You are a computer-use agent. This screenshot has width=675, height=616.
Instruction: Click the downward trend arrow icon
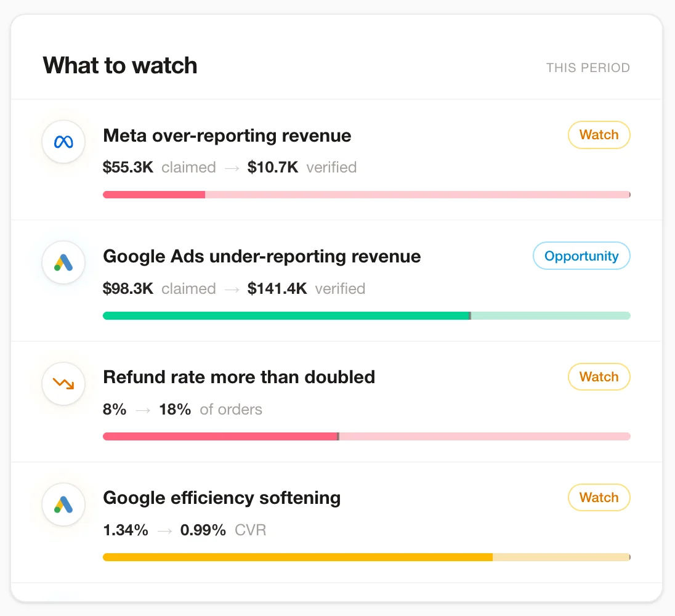pos(63,384)
